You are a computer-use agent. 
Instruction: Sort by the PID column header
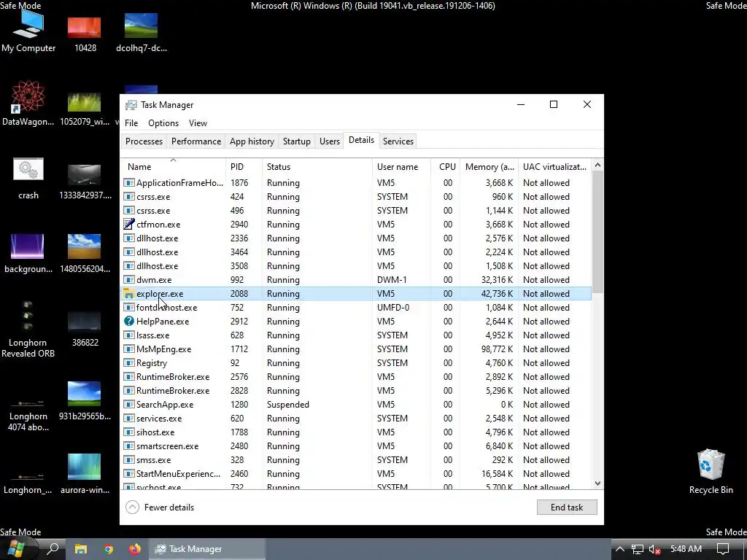244,167
